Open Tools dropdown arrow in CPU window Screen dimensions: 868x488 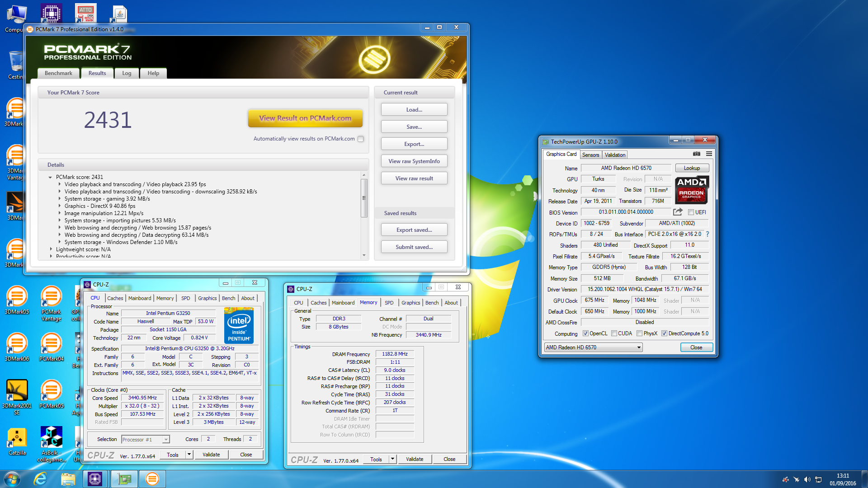click(189, 455)
